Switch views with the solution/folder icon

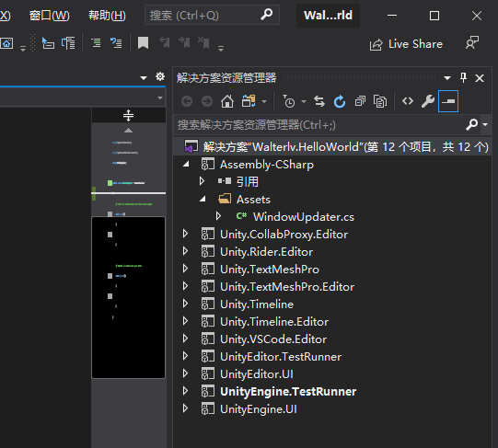pyautogui.click(x=249, y=101)
